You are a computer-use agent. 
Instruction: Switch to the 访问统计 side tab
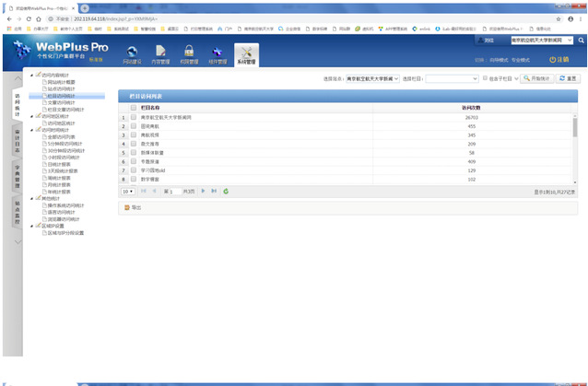pos(18,105)
